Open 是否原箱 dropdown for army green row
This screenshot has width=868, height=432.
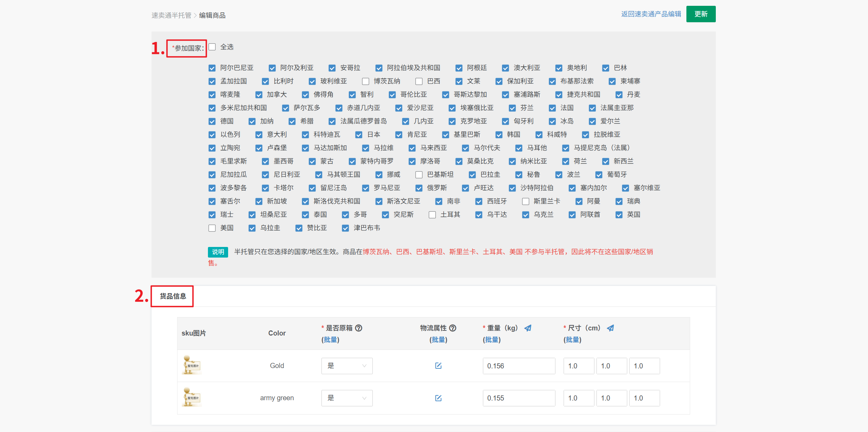pyautogui.click(x=346, y=398)
